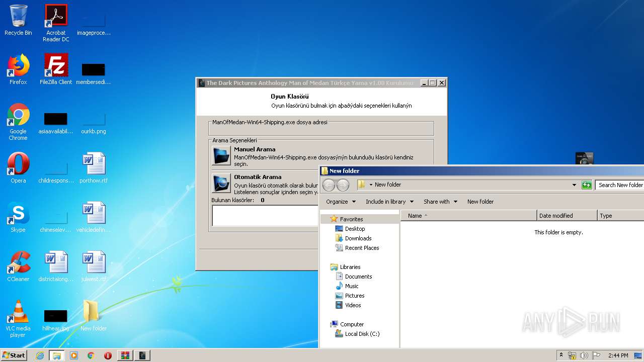Click the Opera taskbar icon
The image size is (644, 362).
coord(108,355)
